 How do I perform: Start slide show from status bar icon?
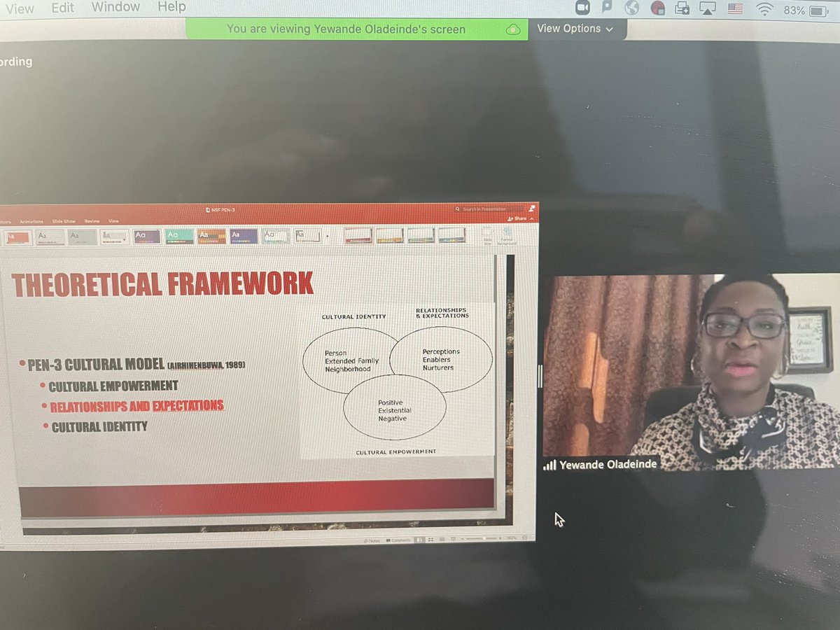[x=453, y=540]
